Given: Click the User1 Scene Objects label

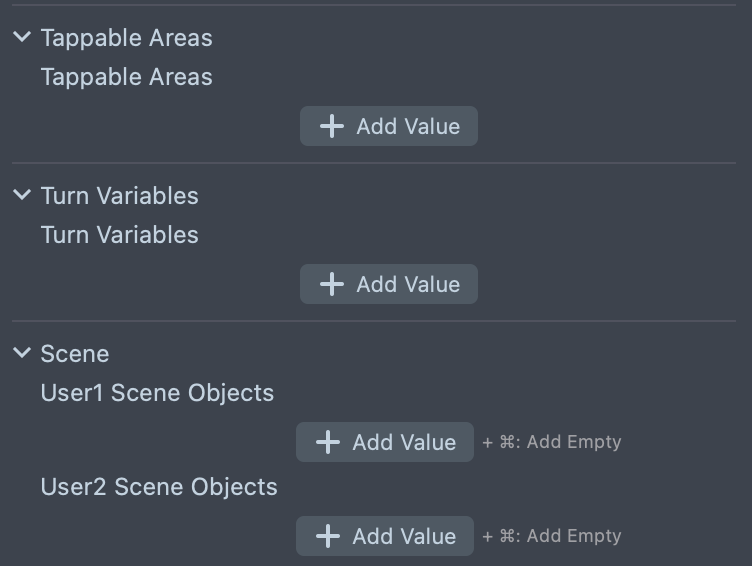Looking at the screenshot, I should coord(157,393).
